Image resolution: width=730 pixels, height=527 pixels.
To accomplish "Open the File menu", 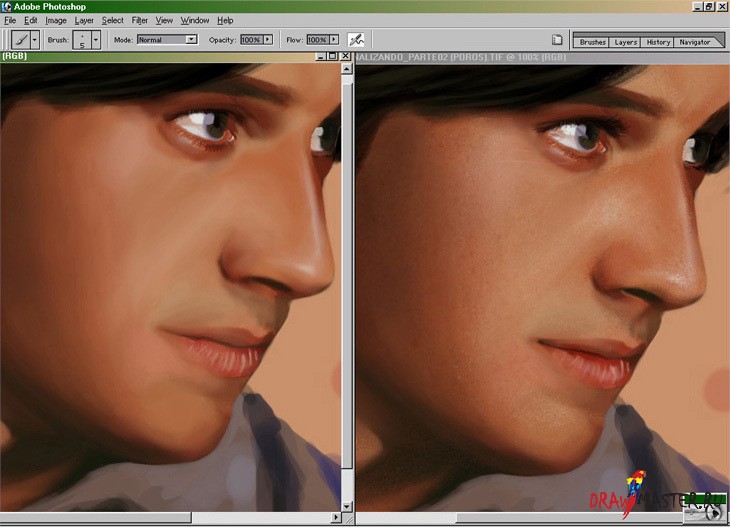I will coord(10,20).
